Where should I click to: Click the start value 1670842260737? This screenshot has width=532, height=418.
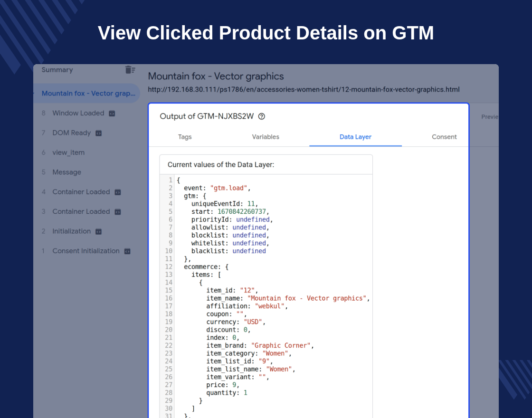242,212
